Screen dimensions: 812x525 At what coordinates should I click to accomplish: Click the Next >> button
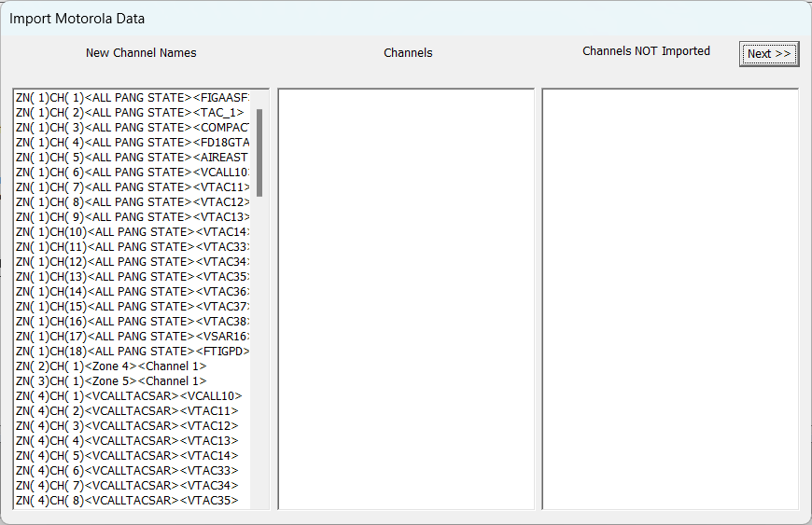[769, 54]
